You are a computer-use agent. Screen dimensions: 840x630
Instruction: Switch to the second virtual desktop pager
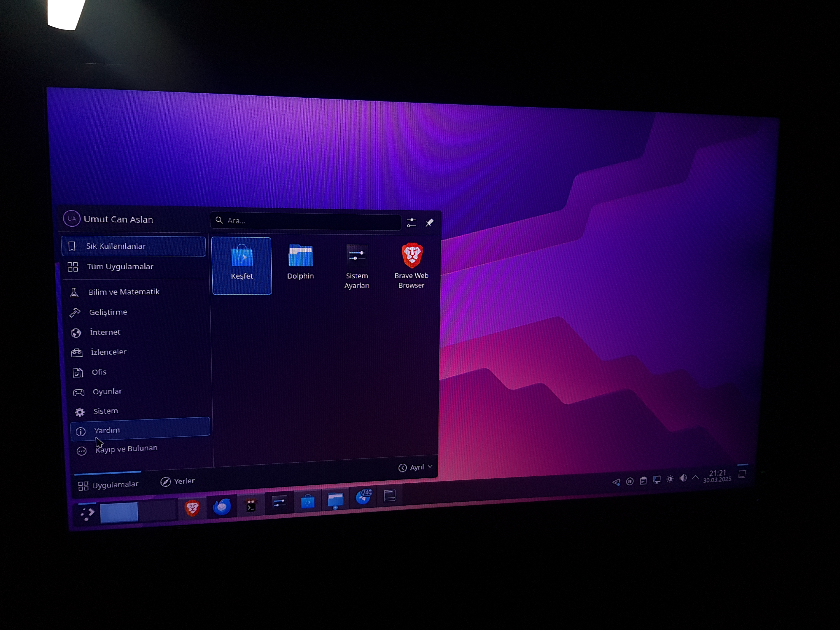pos(157,510)
